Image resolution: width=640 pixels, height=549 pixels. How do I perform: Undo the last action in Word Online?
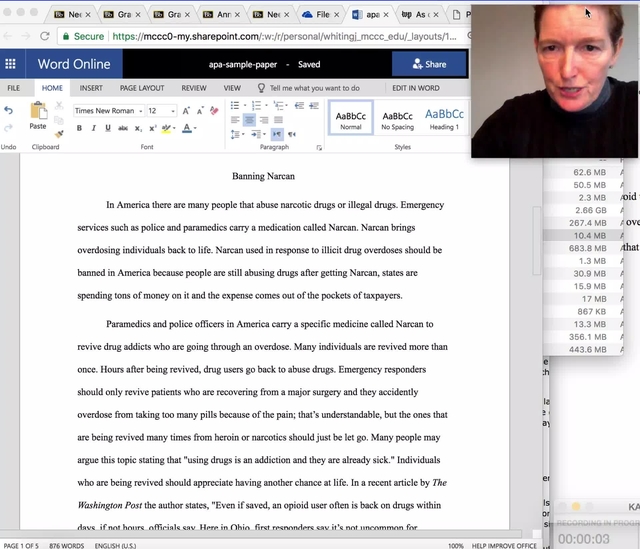(x=8, y=110)
